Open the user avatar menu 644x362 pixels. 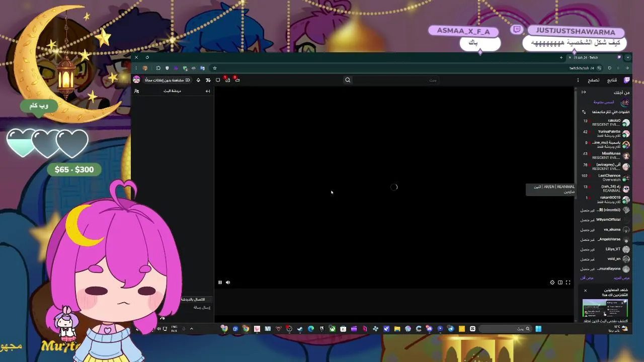coord(136,80)
